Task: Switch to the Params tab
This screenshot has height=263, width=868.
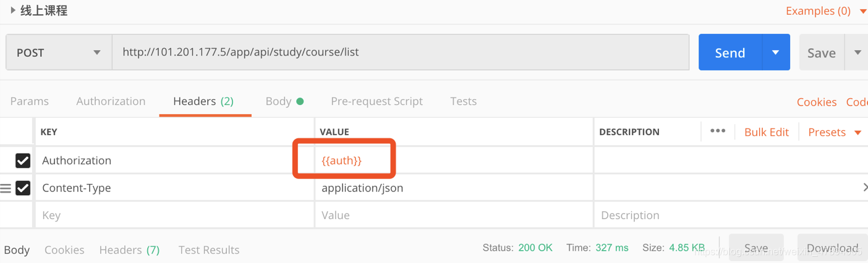Action: (29, 101)
